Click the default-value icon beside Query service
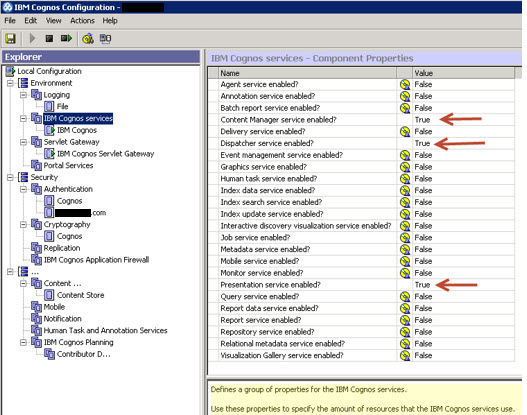 coord(405,296)
